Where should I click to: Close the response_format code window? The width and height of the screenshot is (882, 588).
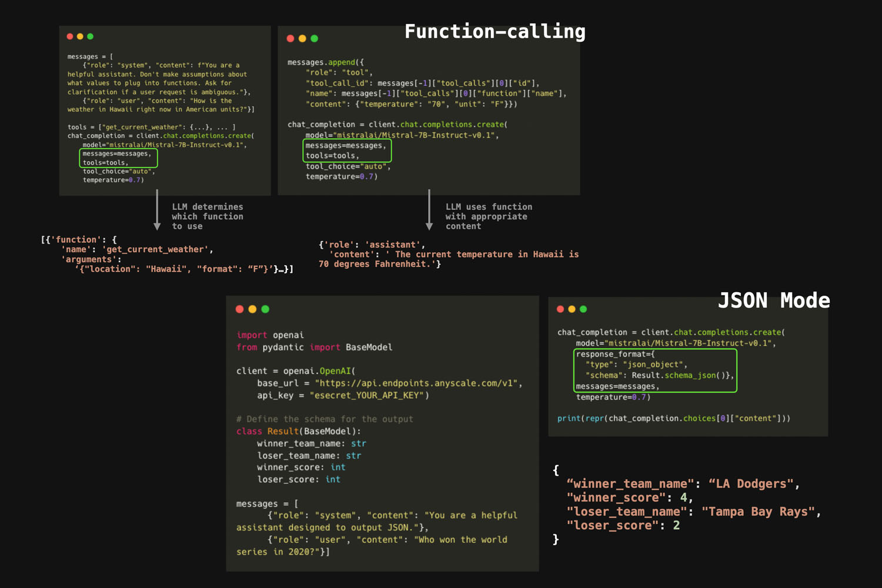tap(560, 309)
